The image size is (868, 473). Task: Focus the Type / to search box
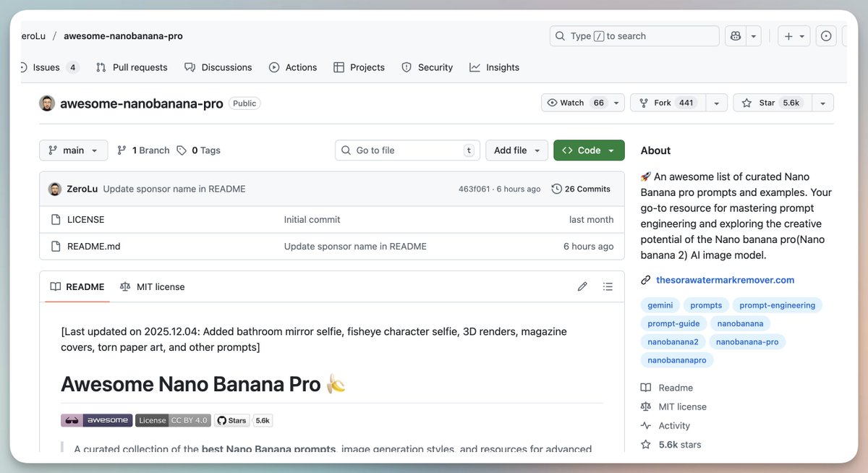pyautogui.click(x=634, y=36)
